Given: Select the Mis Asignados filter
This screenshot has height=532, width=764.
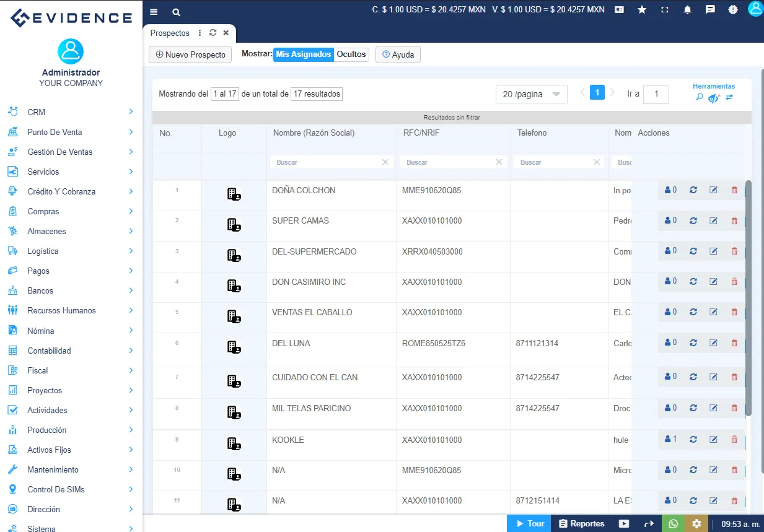Looking at the screenshot, I should tap(303, 55).
